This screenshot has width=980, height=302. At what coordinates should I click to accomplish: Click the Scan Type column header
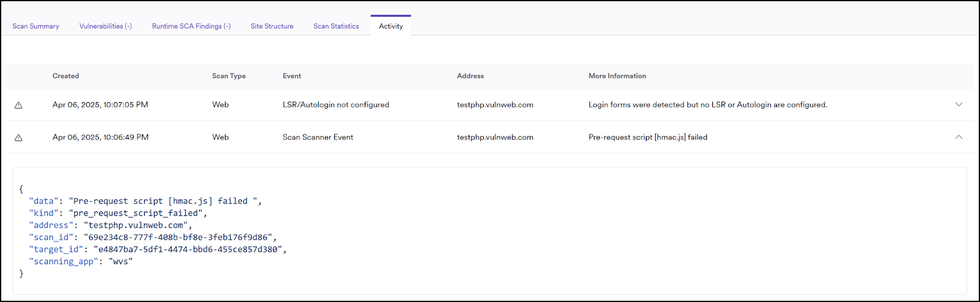[229, 76]
